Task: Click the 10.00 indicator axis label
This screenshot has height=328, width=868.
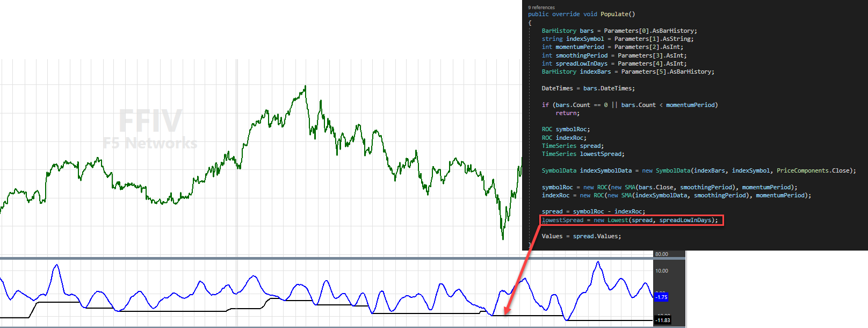Action: coord(661,270)
